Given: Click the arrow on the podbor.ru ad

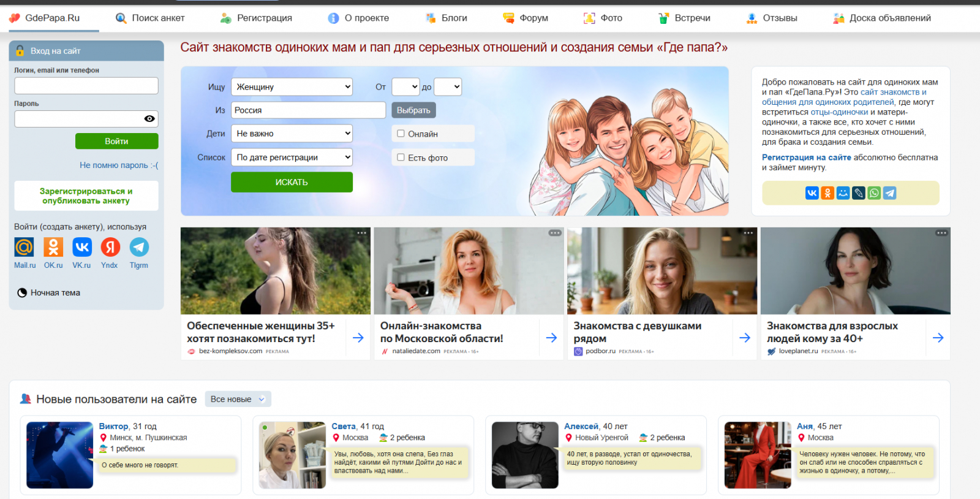Looking at the screenshot, I should click(745, 338).
